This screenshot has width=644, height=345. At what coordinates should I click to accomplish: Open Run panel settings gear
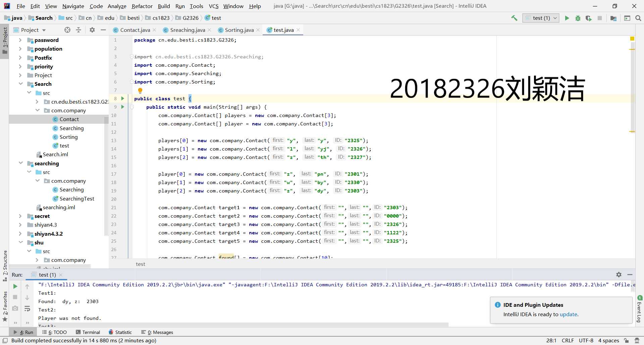click(x=619, y=275)
